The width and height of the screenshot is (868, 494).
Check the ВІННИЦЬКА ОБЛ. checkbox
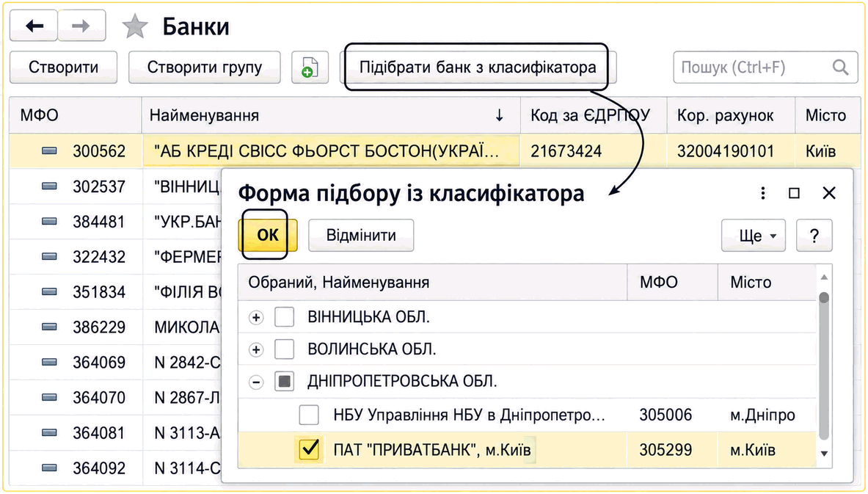pos(285,317)
